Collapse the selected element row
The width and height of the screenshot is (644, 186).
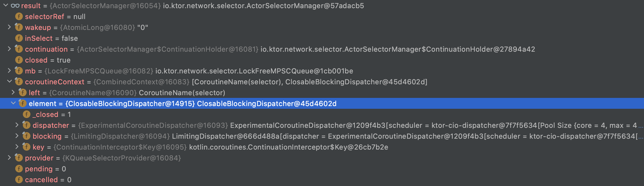point(12,104)
